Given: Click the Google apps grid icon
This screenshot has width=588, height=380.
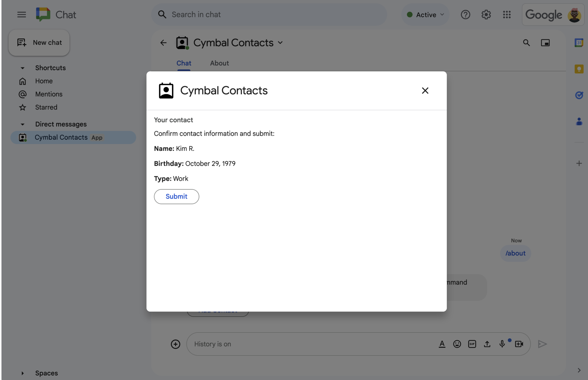Looking at the screenshot, I should pyautogui.click(x=507, y=14).
